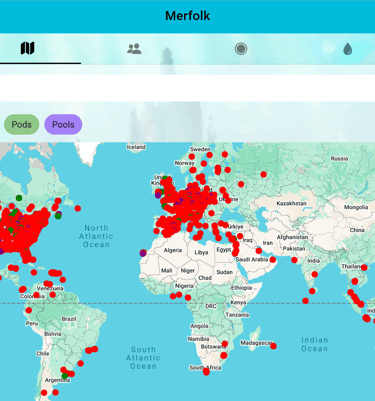This screenshot has width=375, height=401.
Task: Toggle the Pods filter chip
Action: 22,124
